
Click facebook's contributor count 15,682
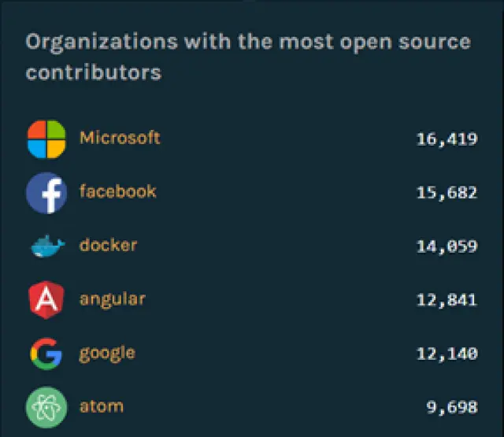point(447,193)
